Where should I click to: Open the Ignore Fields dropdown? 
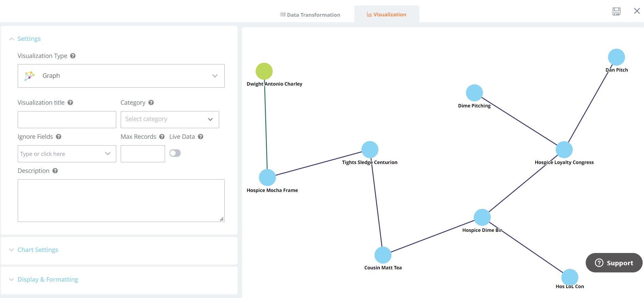67,154
